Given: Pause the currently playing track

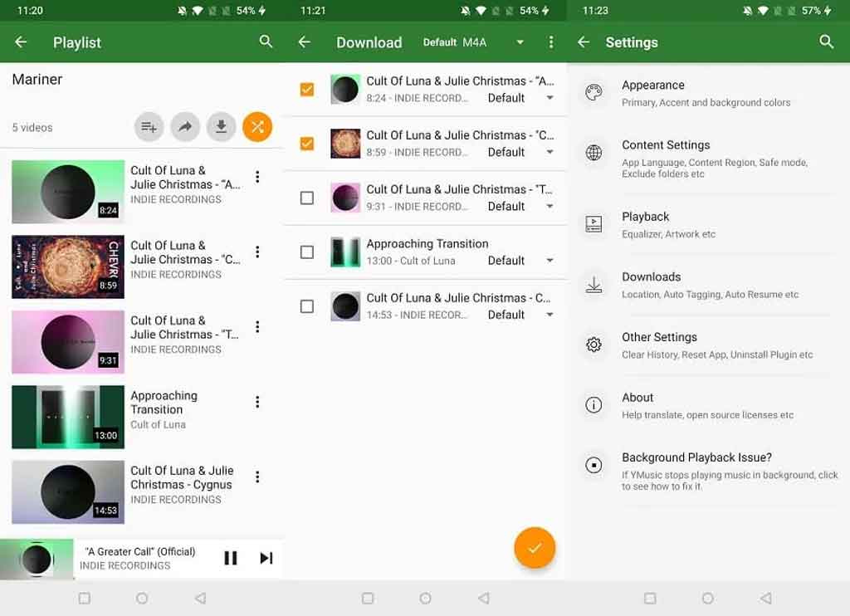Looking at the screenshot, I should 231,558.
